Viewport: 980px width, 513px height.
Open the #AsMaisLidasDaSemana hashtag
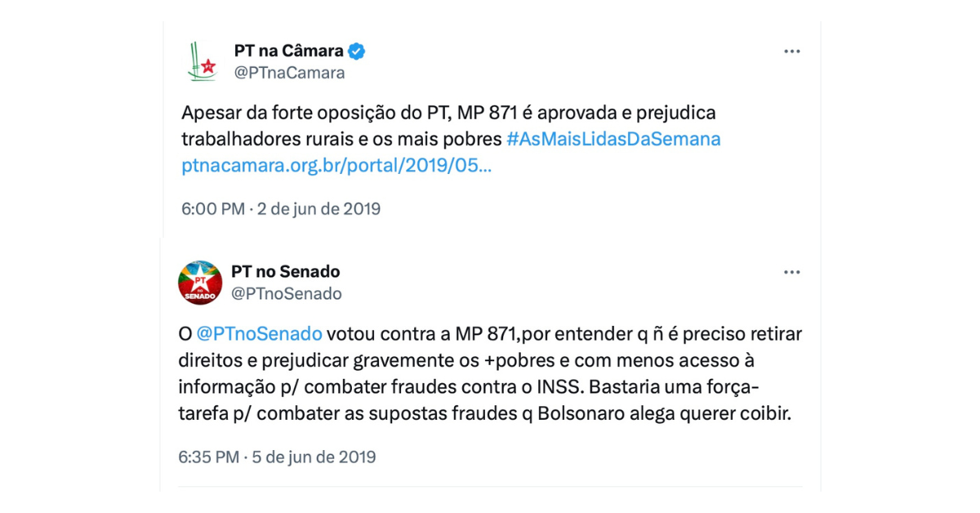pyautogui.click(x=613, y=139)
